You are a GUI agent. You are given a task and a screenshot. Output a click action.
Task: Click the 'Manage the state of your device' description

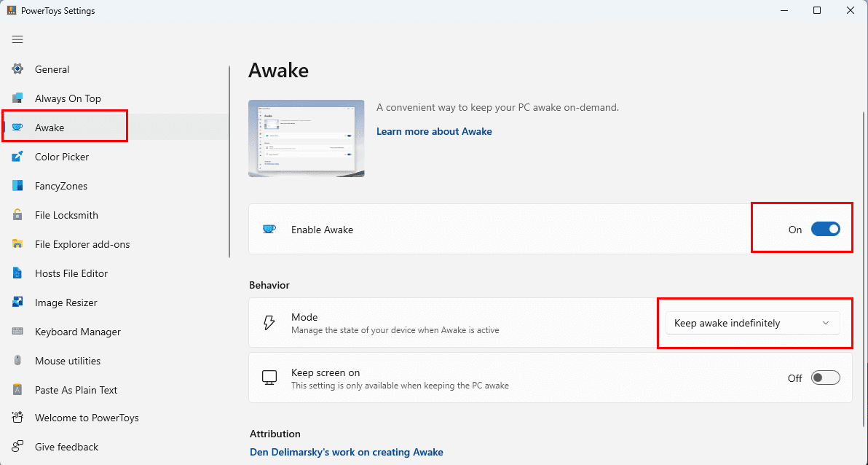(x=395, y=330)
